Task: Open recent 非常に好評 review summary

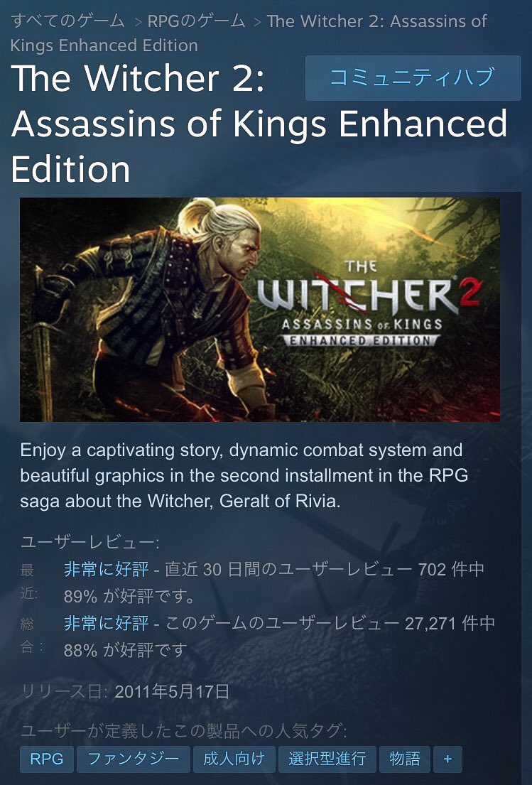Action: pos(106,569)
